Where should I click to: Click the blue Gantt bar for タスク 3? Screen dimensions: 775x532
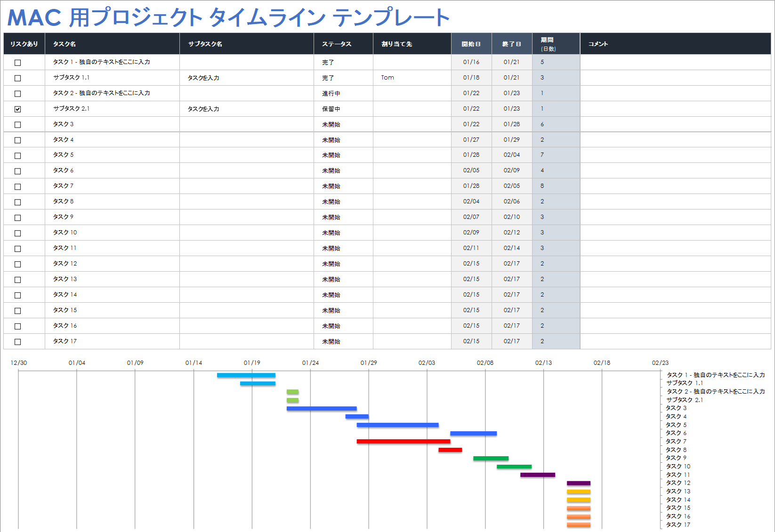(x=322, y=409)
